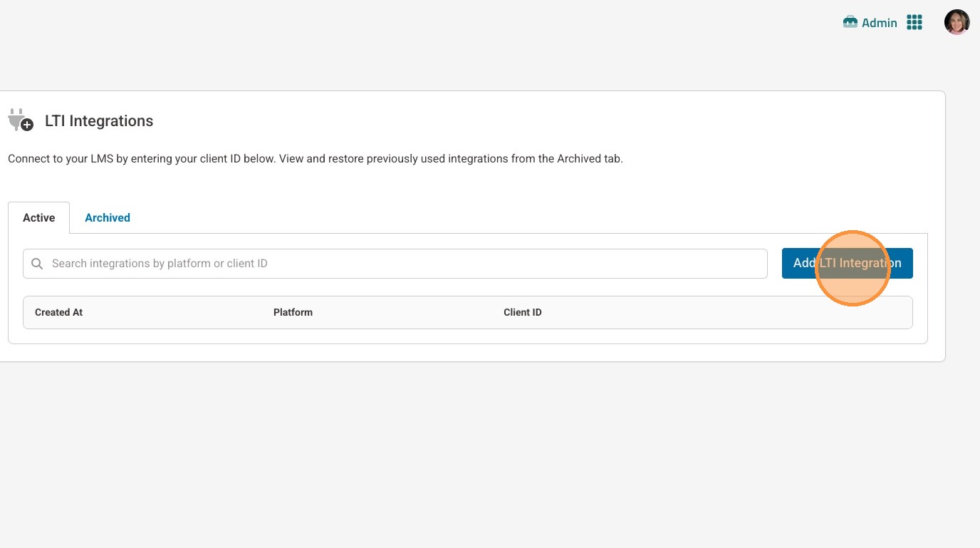Click the search magnifier icon
The height and width of the screenshot is (548, 980).
pyautogui.click(x=37, y=264)
